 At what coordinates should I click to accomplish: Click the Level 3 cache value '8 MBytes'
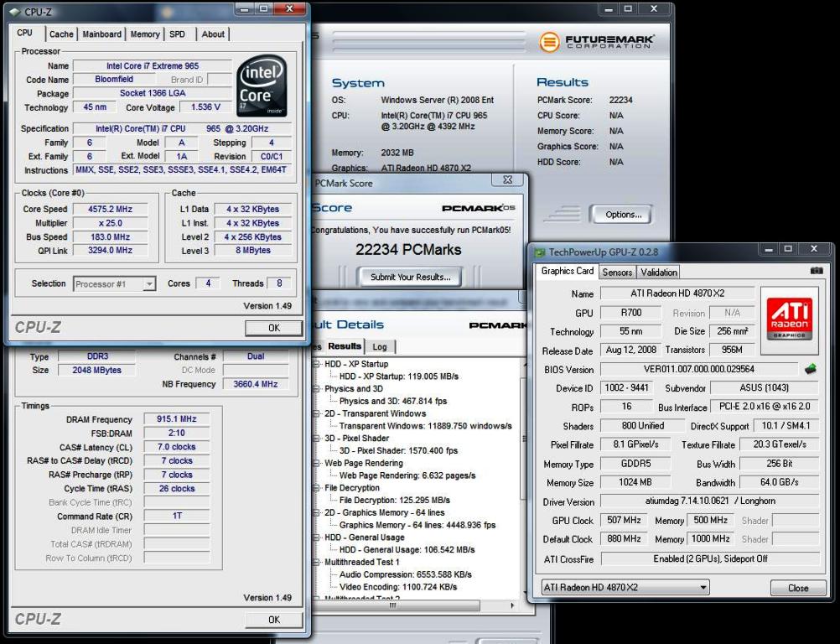253,250
